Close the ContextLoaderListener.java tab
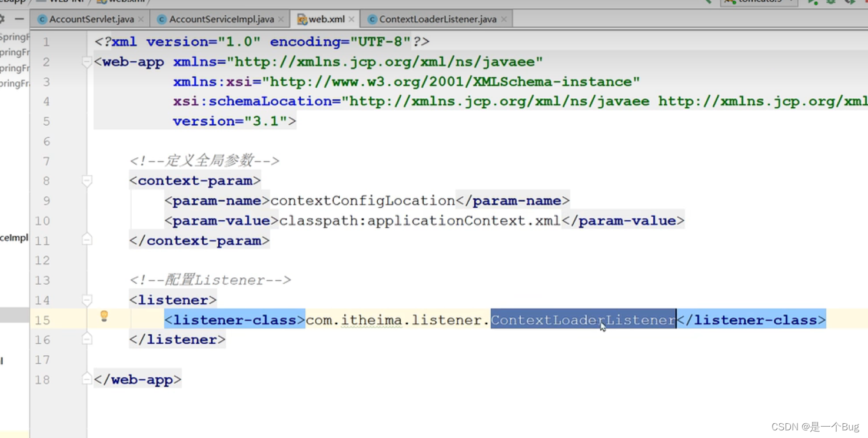The width and height of the screenshot is (868, 438). pyautogui.click(x=504, y=19)
